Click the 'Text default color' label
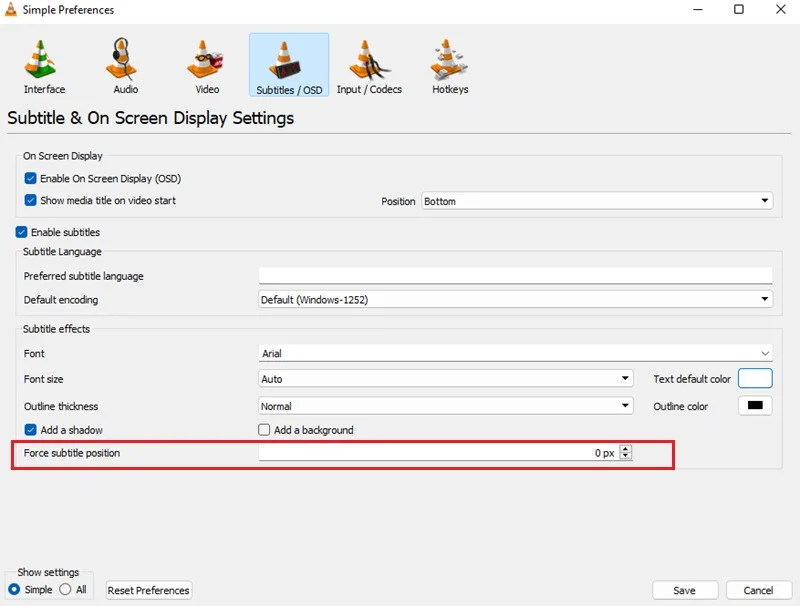Screen dimensions: 800x606 [692, 379]
